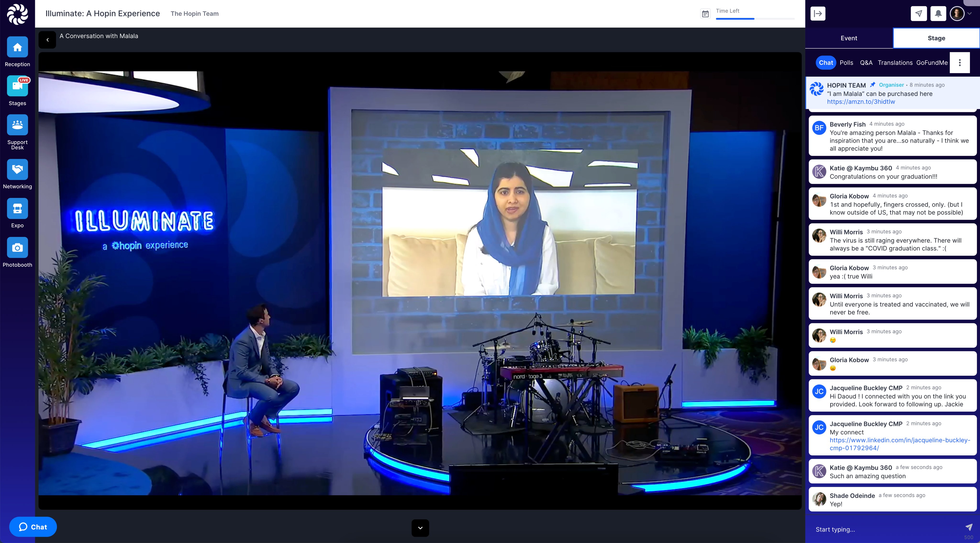The height and width of the screenshot is (543, 980).
Task: Click "Illuminate: A Hopin Experience" event title
Action: 103,14
